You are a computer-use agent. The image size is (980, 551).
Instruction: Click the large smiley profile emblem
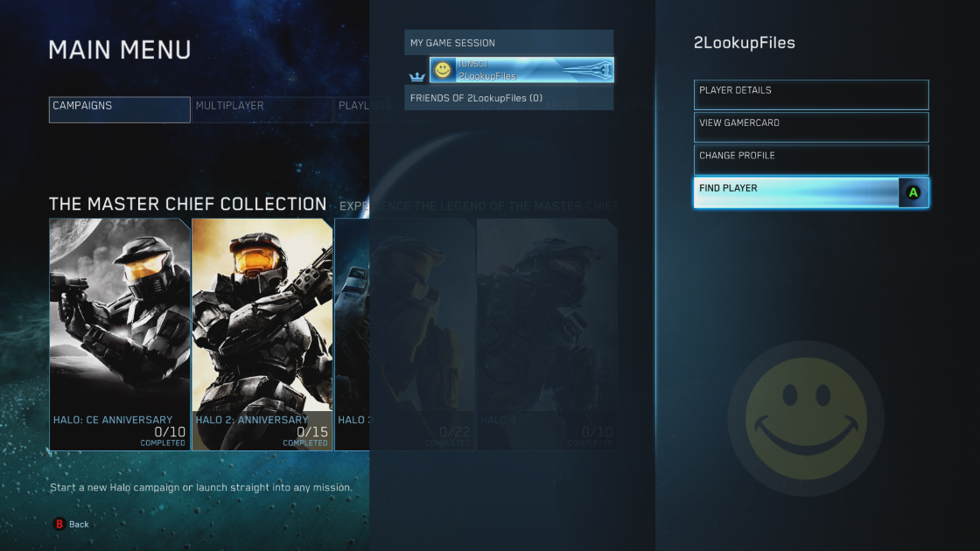pyautogui.click(x=806, y=419)
